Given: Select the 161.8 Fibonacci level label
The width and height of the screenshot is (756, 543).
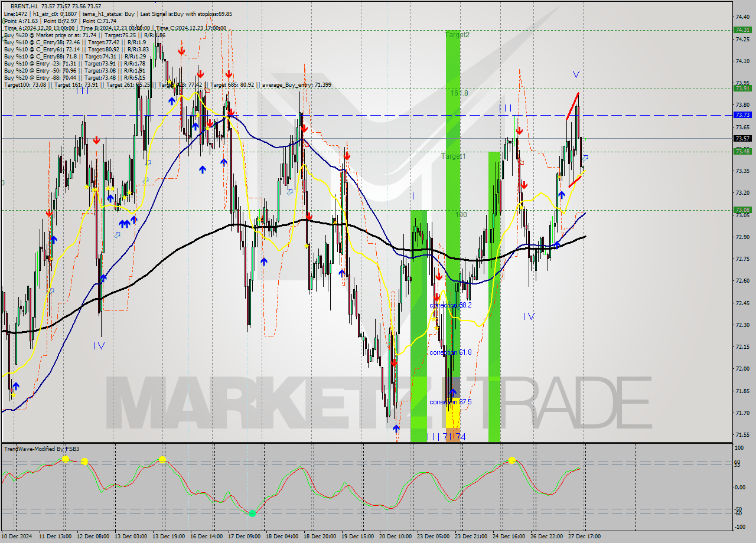Looking at the screenshot, I should 459,93.
